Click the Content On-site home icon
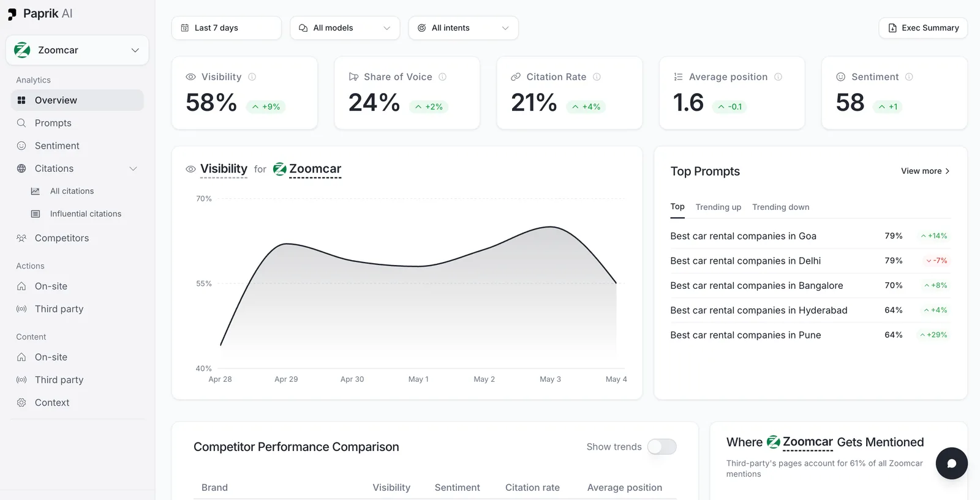The width and height of the screenshot is (980, 500). (21, 357)
